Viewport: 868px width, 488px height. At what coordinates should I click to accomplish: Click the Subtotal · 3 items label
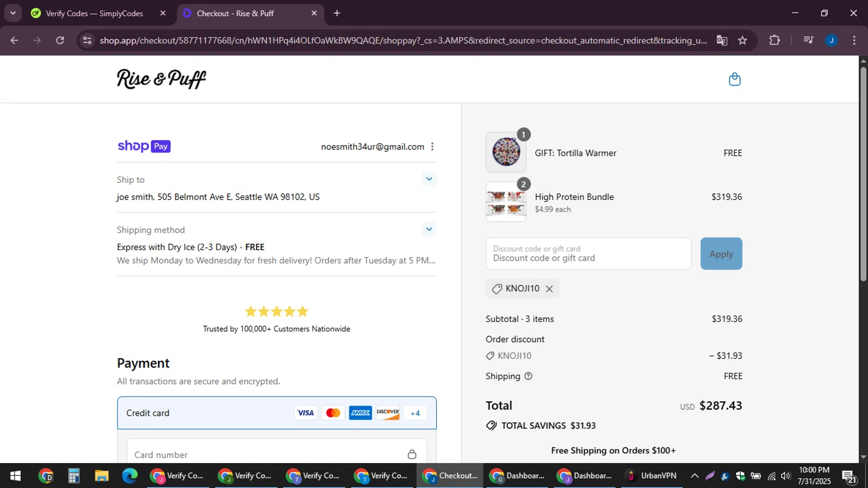520,319
